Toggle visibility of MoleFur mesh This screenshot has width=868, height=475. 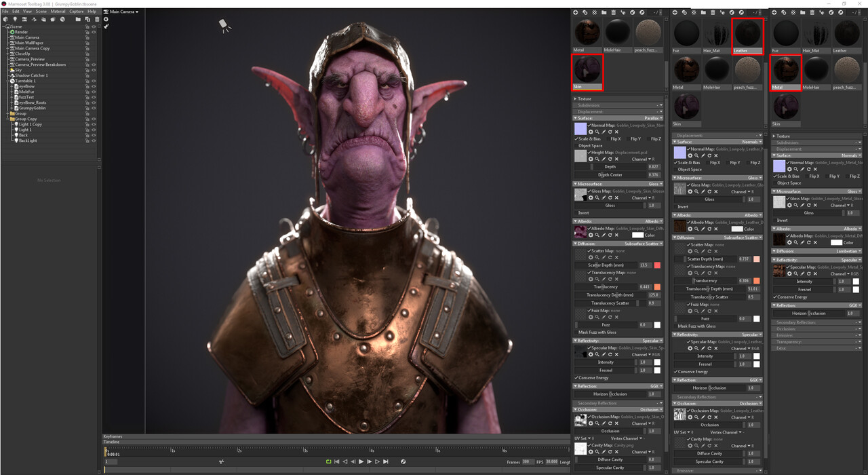[94, 92]
